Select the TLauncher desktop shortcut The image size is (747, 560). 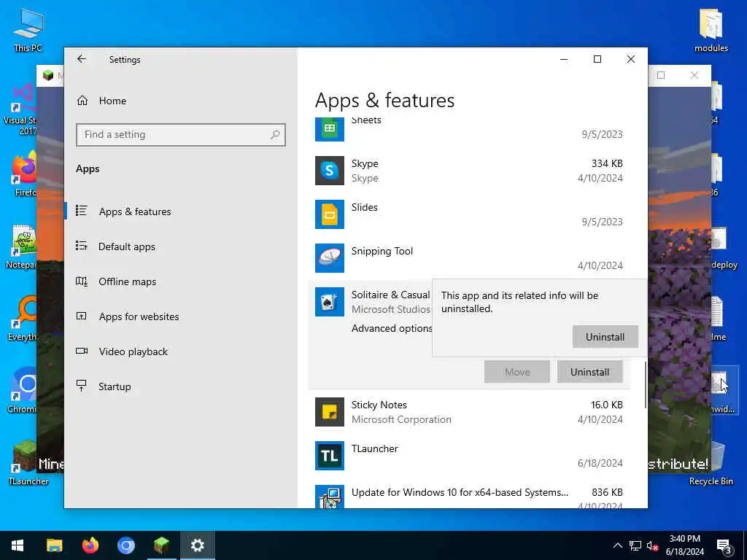(28, 463)
